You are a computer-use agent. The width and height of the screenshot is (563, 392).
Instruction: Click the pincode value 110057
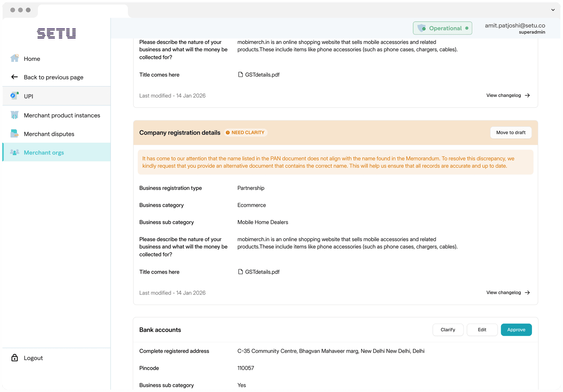pos(246,368)
